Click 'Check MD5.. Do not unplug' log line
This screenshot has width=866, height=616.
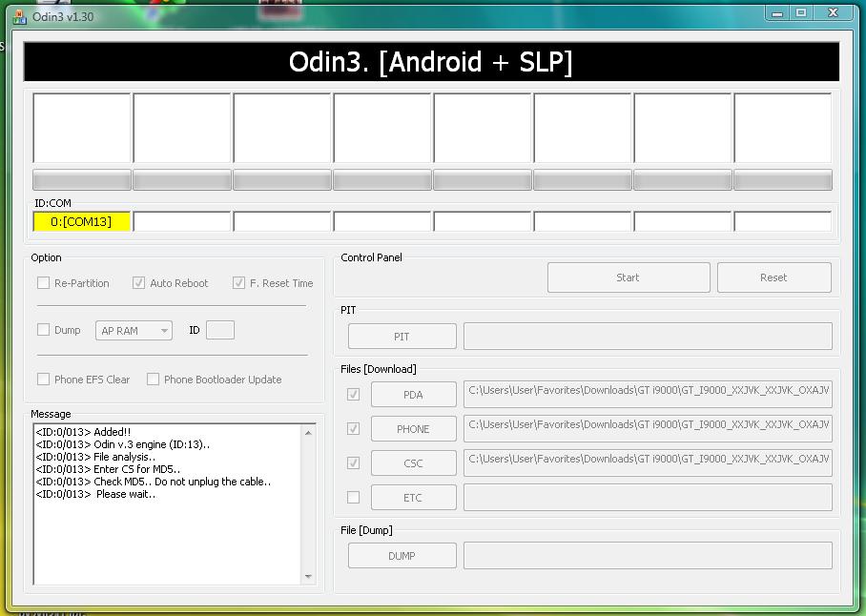click(154, 482)
